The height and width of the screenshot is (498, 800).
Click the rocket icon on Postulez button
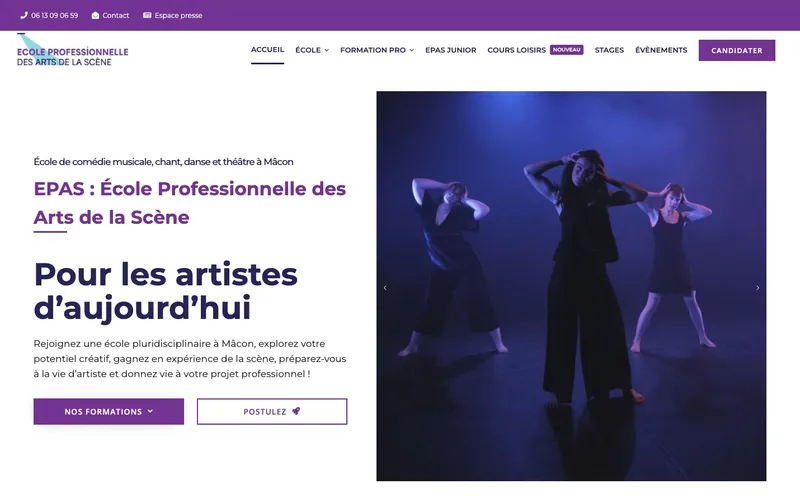click(x=296, y=411)
